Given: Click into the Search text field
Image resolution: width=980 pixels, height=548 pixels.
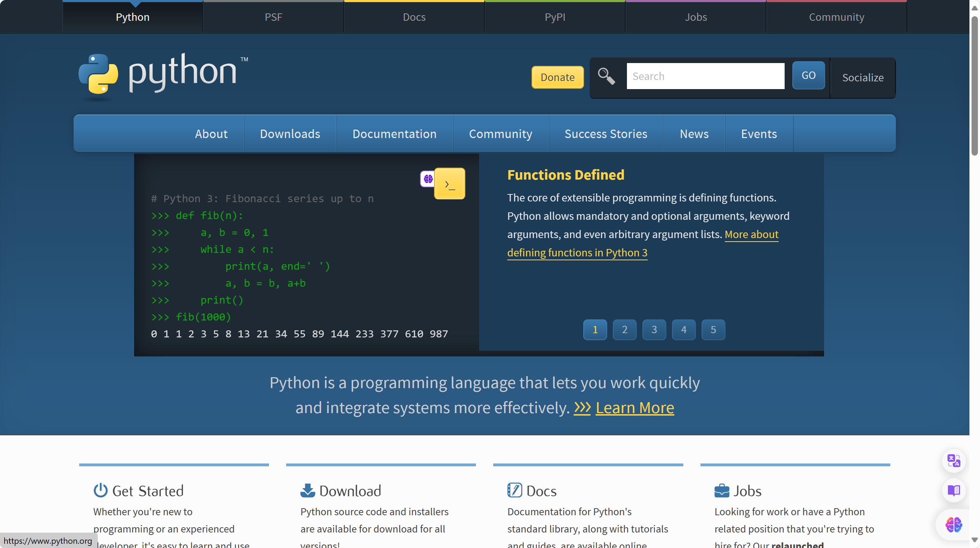Looking at the screenshot, I should point(705,76).
